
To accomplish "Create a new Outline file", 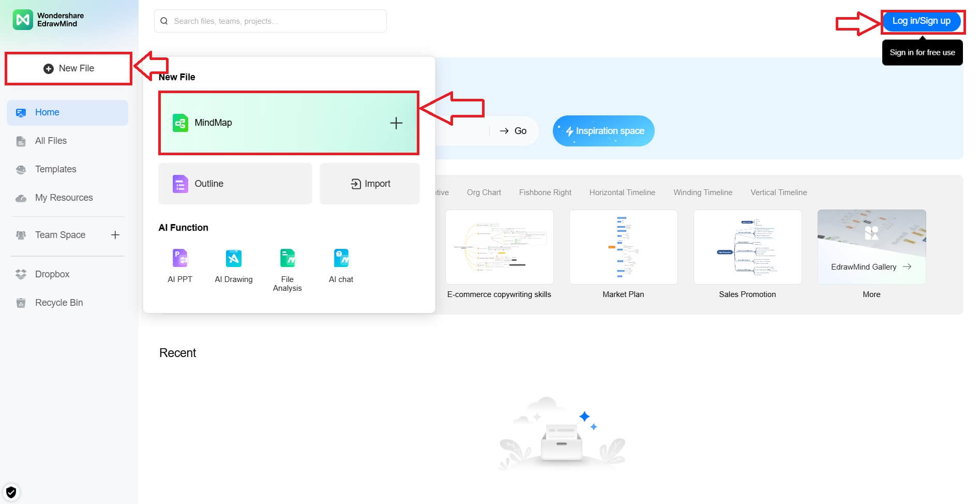I will [235, 184].
